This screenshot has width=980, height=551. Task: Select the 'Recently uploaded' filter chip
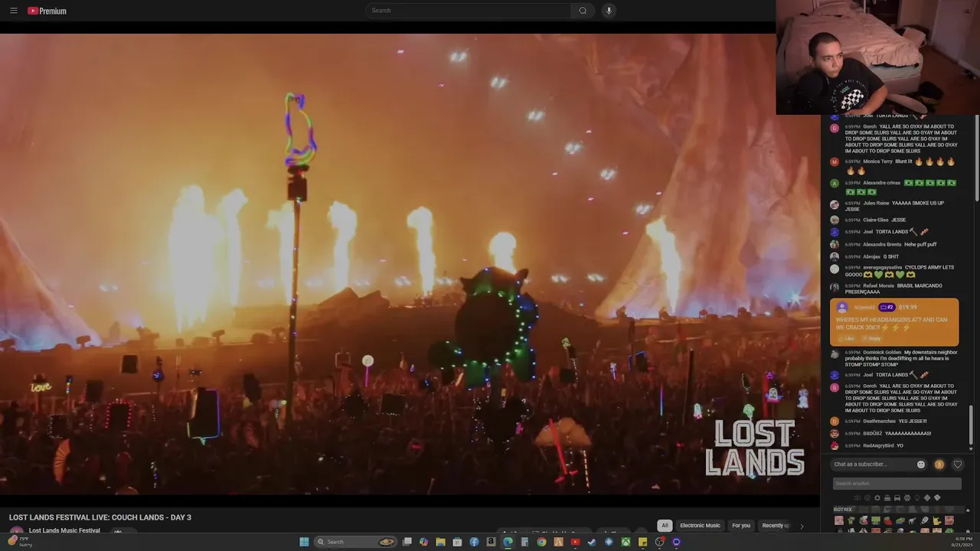[x=775, y=526]
